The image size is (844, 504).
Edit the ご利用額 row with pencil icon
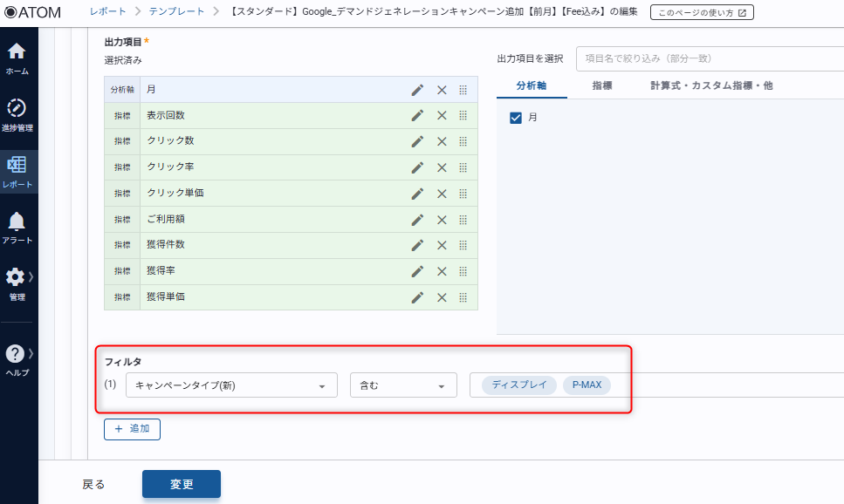click(x=417, y=220)
